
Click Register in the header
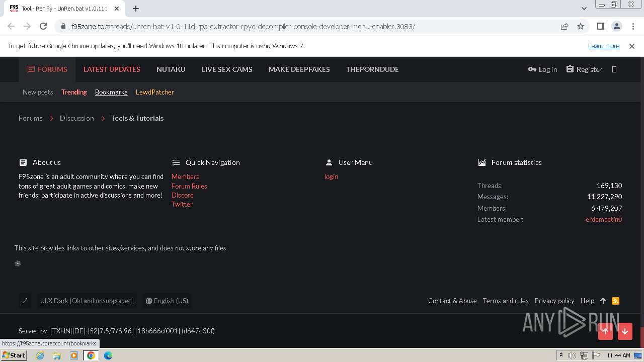pos(584,69)
